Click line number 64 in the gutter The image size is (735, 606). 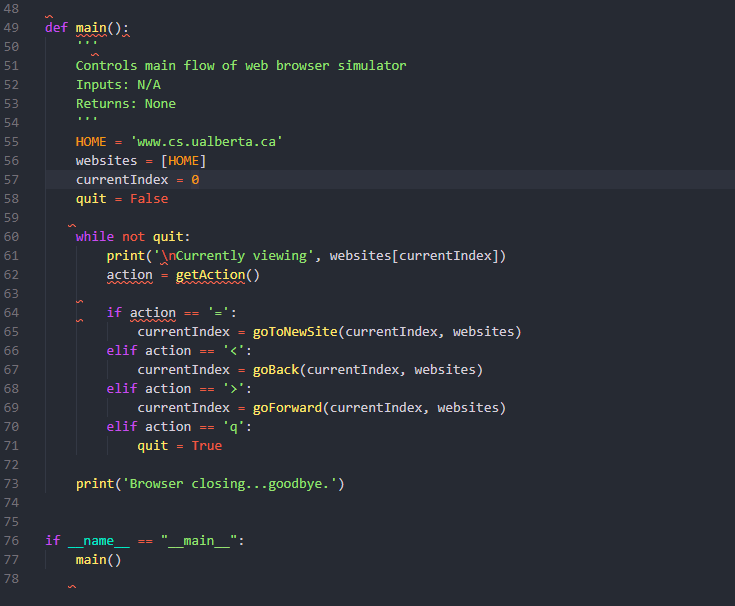(x=11, y=313)
